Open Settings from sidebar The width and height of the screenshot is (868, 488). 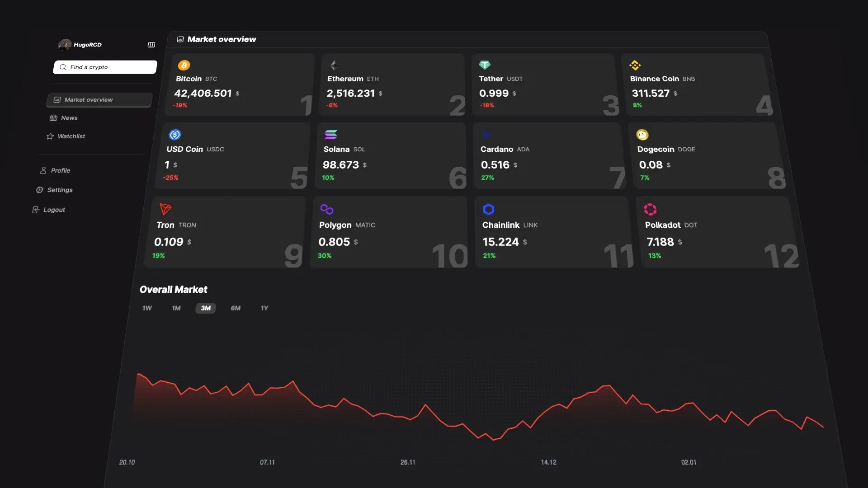pyautogui.click(x=54, y=190)
